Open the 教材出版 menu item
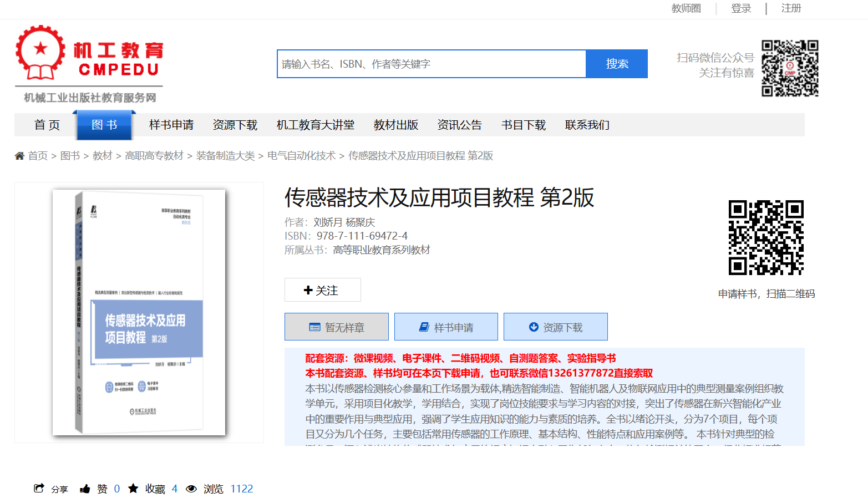 point(396,125)
